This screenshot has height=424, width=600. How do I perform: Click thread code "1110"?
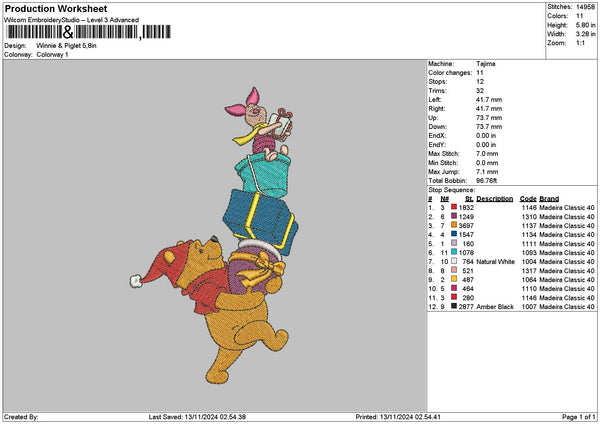coord(529,289)
